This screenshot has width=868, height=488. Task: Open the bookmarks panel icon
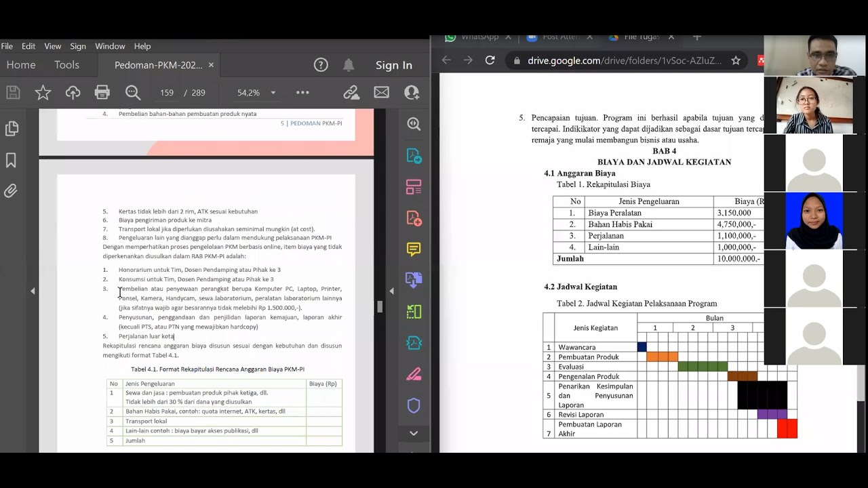click(x=11, y=160)
